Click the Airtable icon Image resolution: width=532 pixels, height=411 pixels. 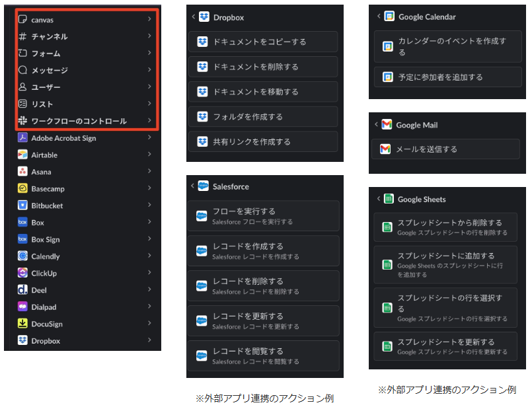pos(22,155)
